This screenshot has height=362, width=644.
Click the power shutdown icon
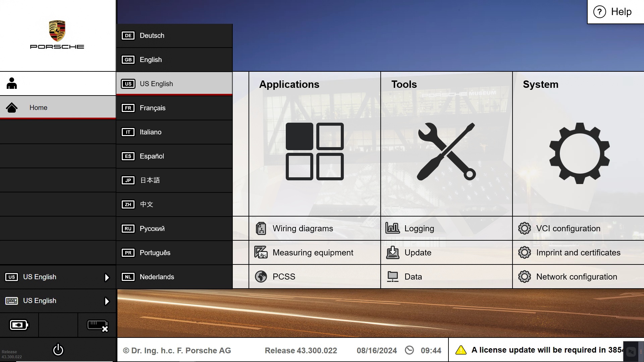point(58,350)
